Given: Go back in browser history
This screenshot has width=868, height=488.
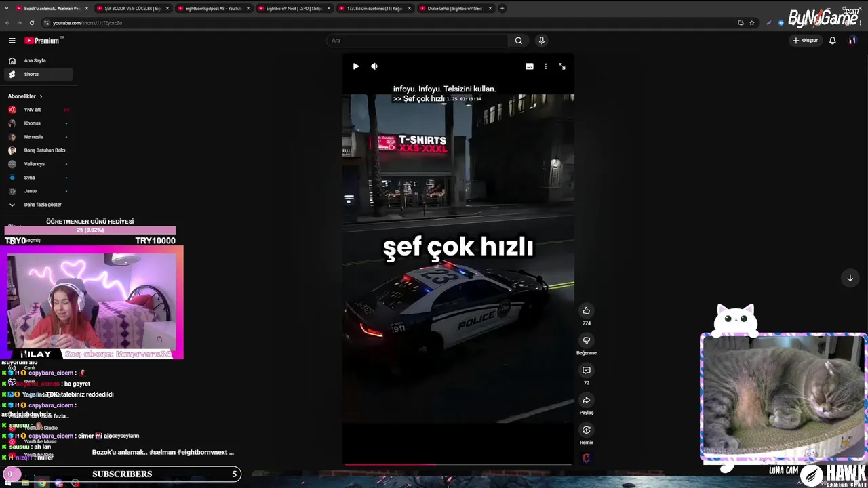Looking at the screenshot, I should coord(7,23).
